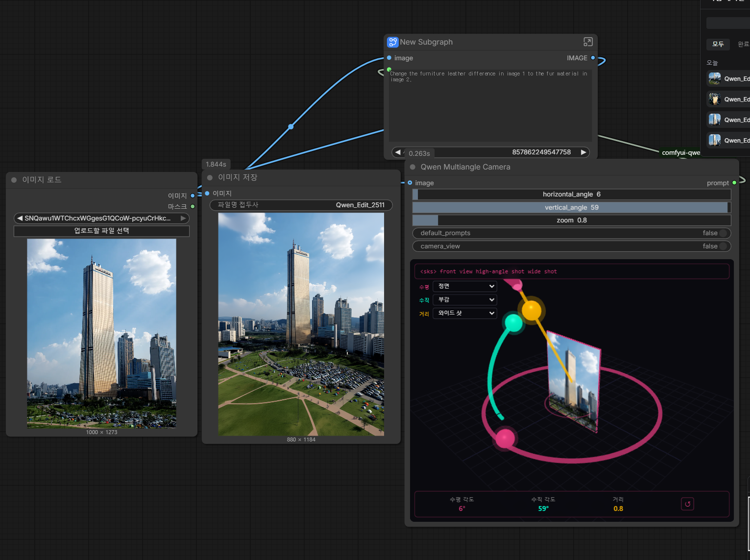Switch to the 모두 tab
The width and height of the screenshot is (750, 560).
718,44
